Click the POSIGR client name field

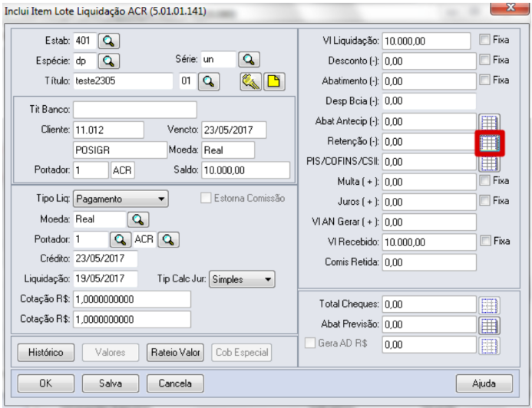pyautogui.click(x=120, y=150)
